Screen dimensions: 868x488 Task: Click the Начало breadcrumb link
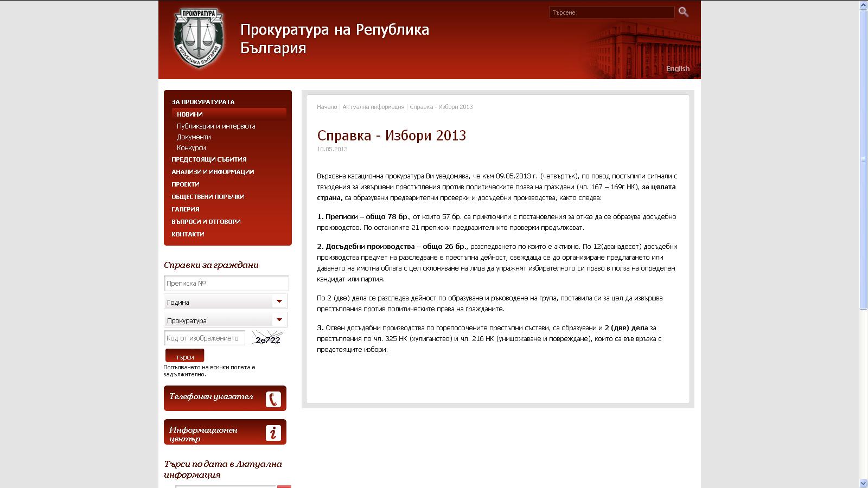(327, 107)
